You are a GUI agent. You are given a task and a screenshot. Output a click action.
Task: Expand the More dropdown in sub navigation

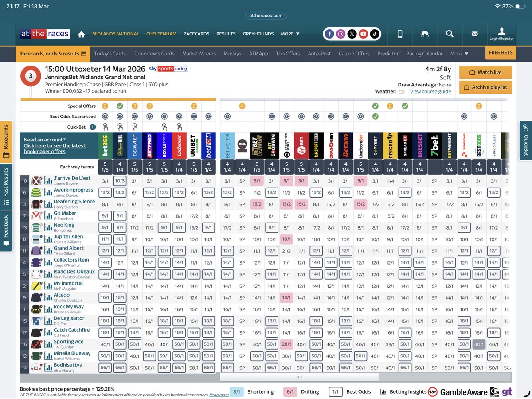coord(459,54)
